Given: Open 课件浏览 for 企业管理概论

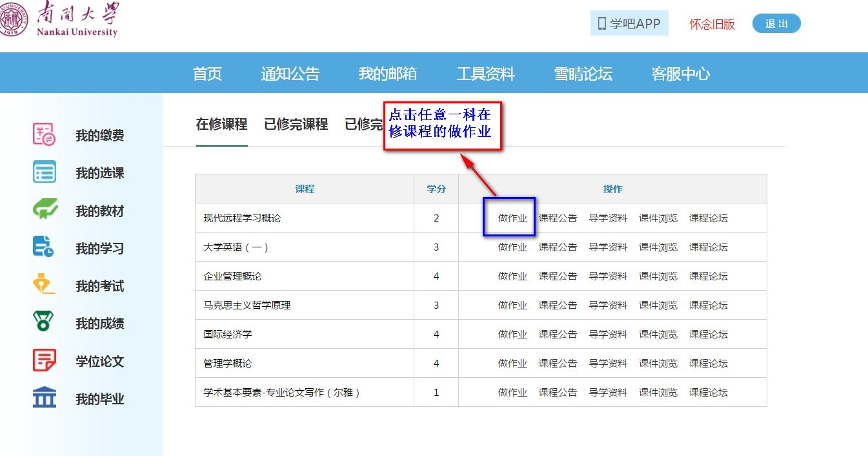Looking at the screenshot, I should (658, 276).
